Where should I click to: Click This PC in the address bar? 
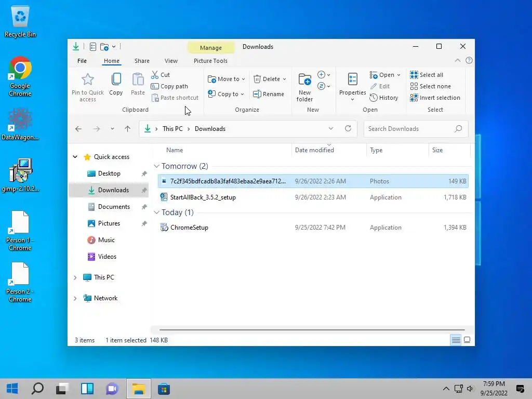(x=172, y=129)
